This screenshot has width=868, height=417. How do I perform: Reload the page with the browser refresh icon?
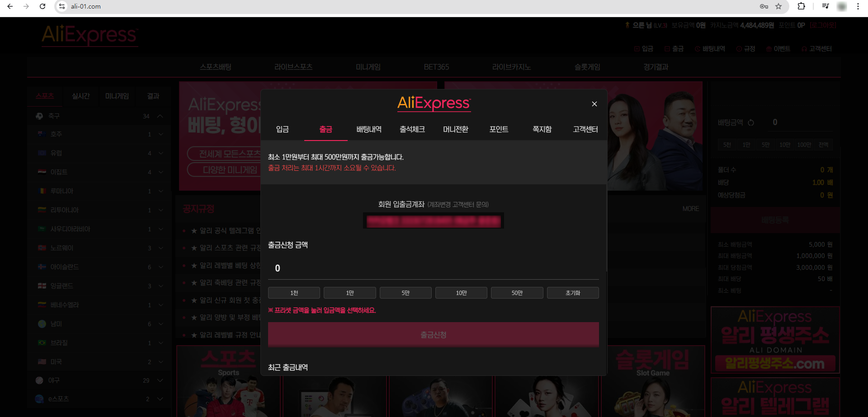click(42, 6)
